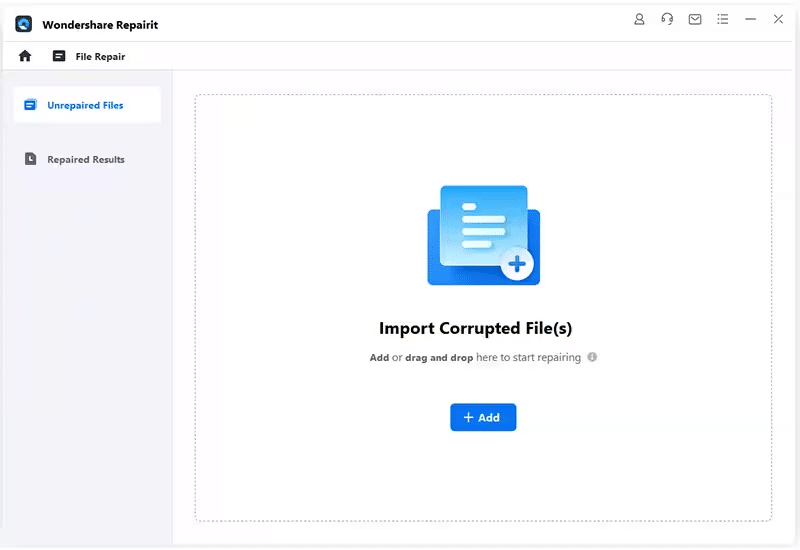Switch to Repaired Results tab

[87, 159]
